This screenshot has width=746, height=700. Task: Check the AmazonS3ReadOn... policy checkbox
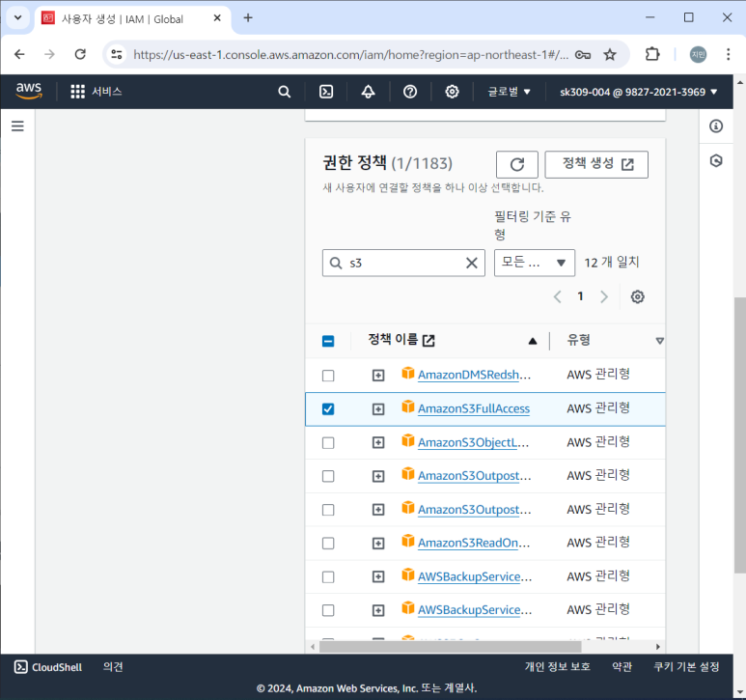point(328,543)
